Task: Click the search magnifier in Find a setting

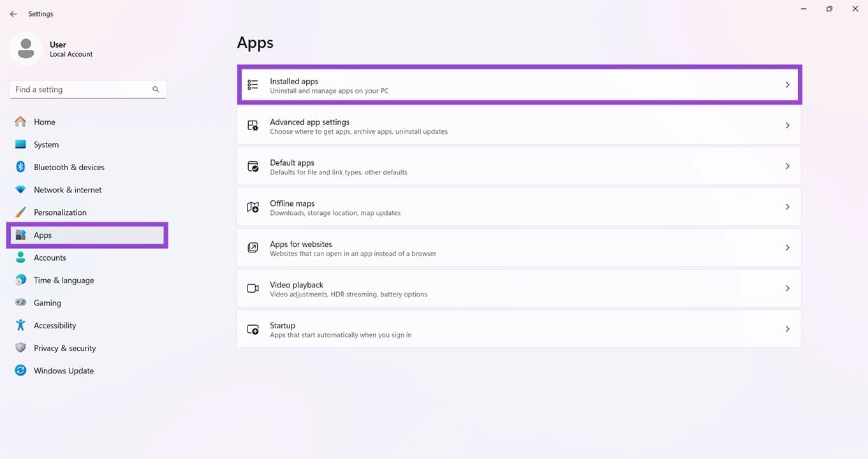Action: pos(156,89)
